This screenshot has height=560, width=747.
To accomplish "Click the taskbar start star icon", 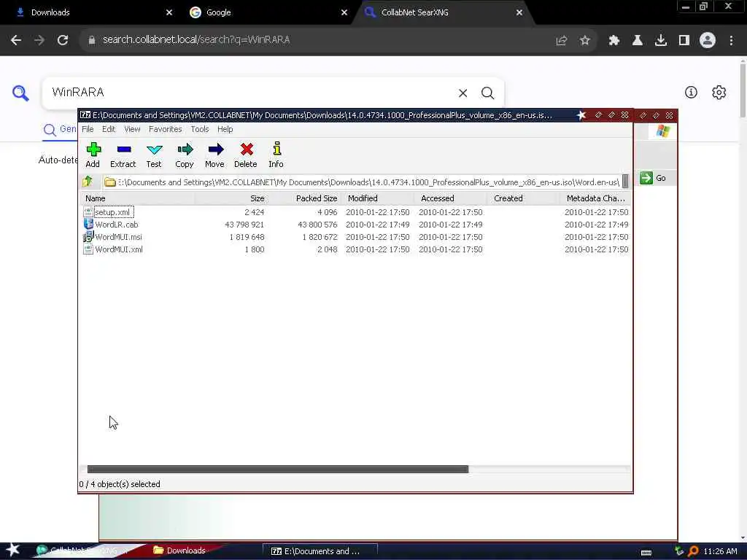I will point(13,550).
